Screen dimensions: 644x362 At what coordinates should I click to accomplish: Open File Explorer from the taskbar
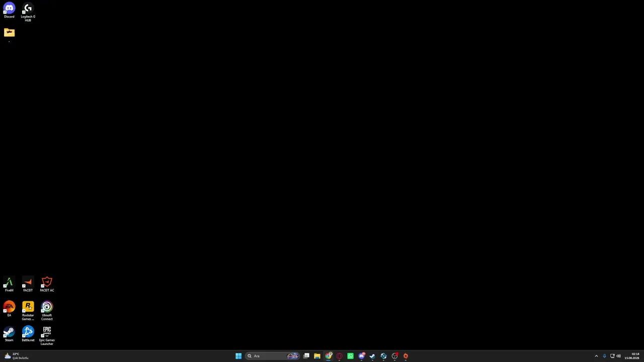tap(317, 356)
